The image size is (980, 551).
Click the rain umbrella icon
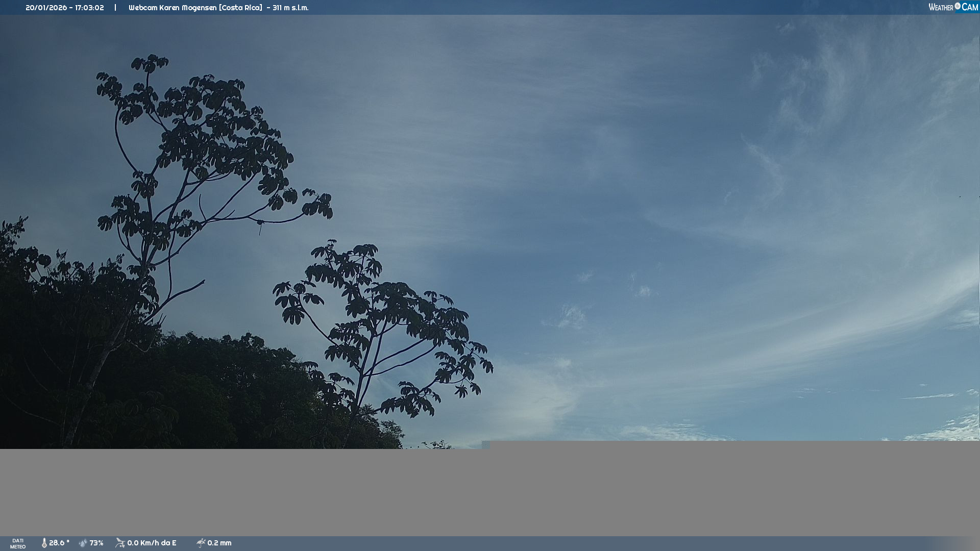201,543
